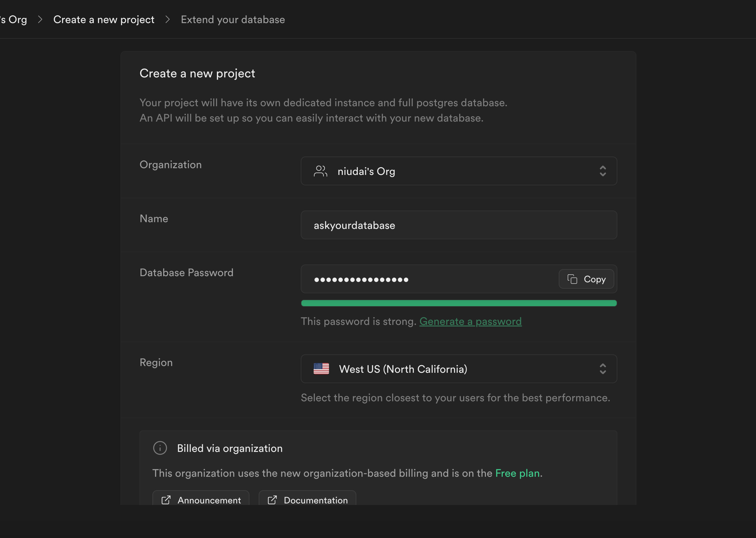This screenshot has width=756, height=538.
Task: Click the external link icon on Documentation
Action: tap(272, 500)
